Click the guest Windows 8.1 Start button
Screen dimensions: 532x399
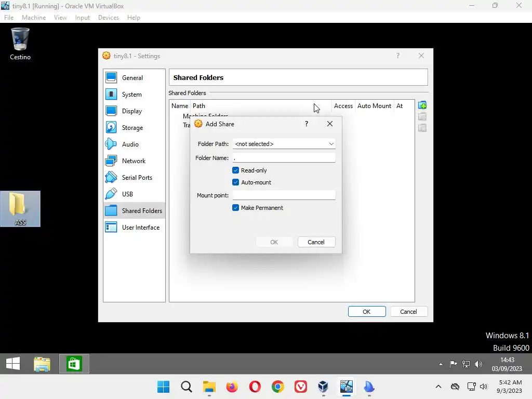(13, 364)
